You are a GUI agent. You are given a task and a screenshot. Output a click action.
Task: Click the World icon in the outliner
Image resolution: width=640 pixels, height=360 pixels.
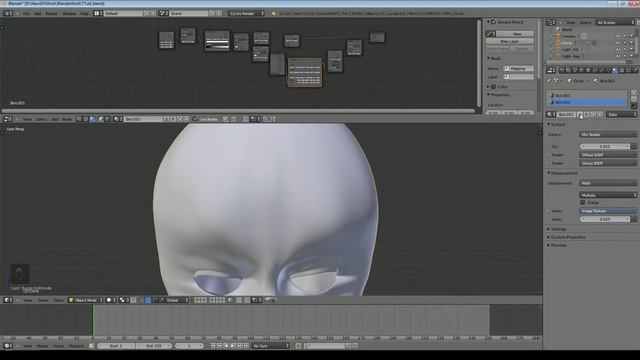click(x=558, y=29)
